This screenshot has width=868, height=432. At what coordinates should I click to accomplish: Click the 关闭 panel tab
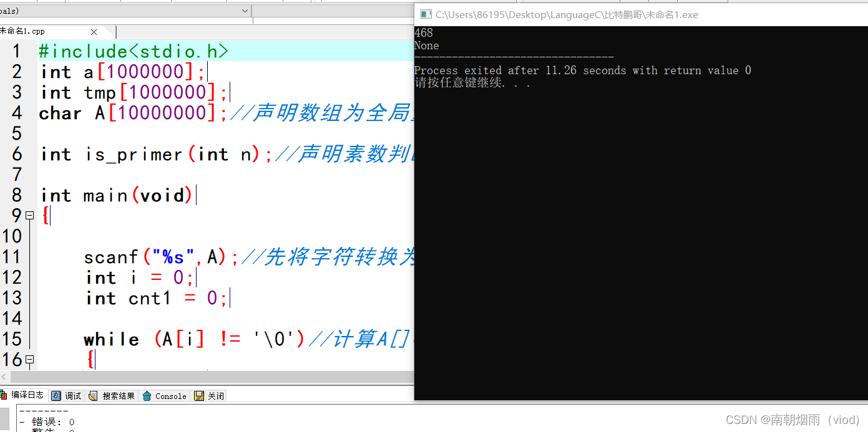pyautogui.click(x=210, y=396)
